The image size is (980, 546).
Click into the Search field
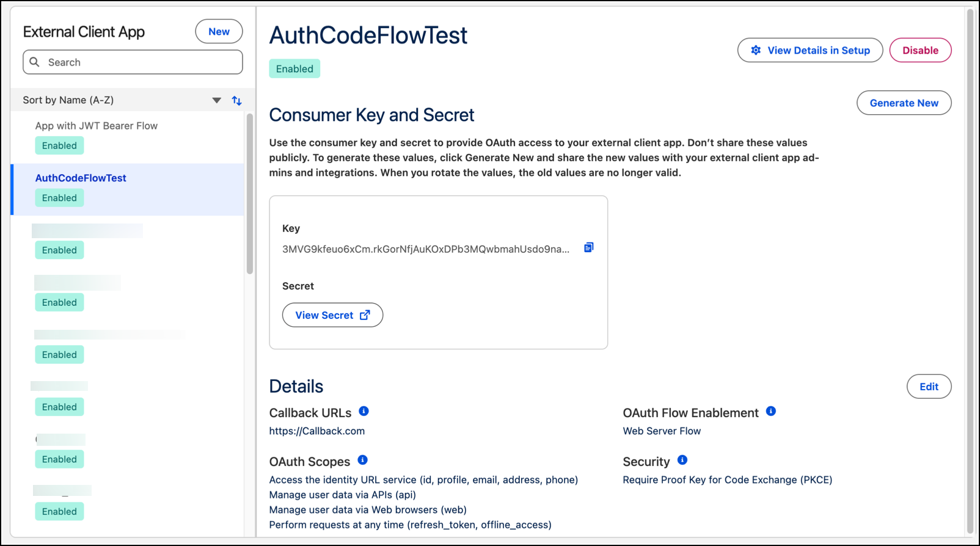[x=133, y=62]
